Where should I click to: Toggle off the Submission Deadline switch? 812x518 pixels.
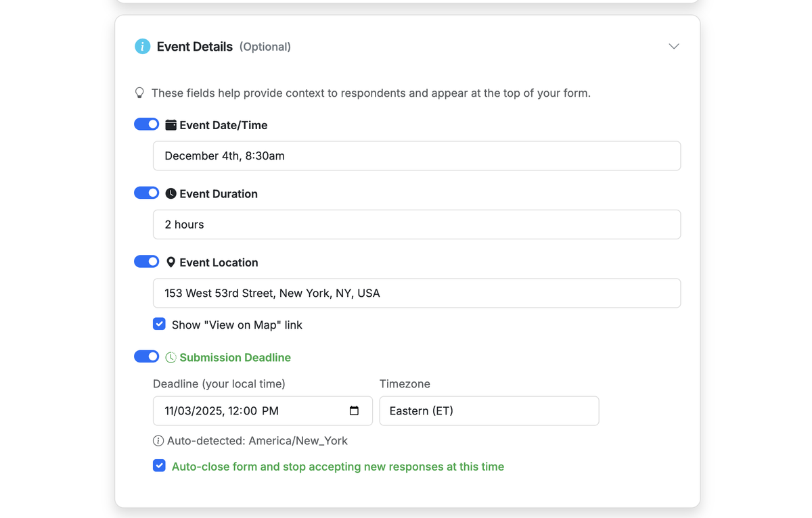[146, 356]
